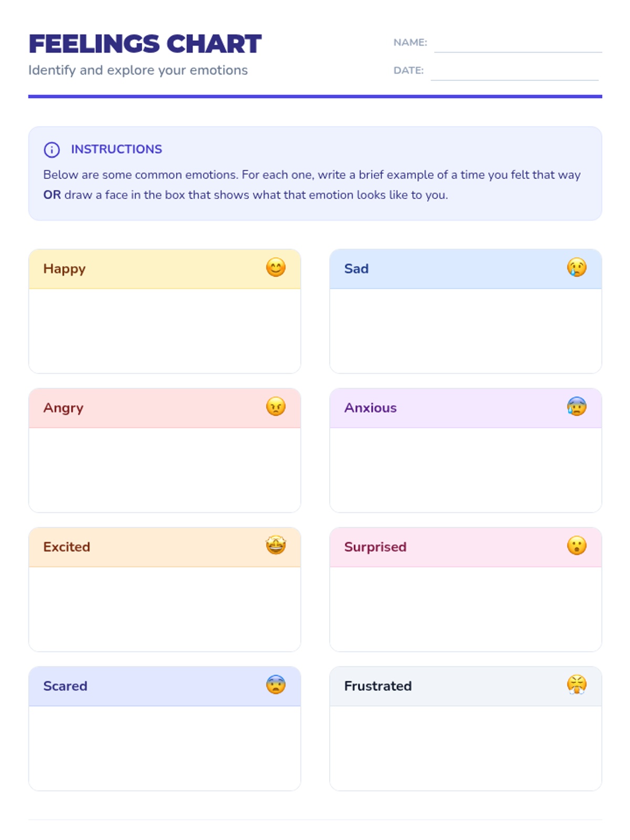
Task: Click inside the Frustrated answer box
Action: [465, 748]
